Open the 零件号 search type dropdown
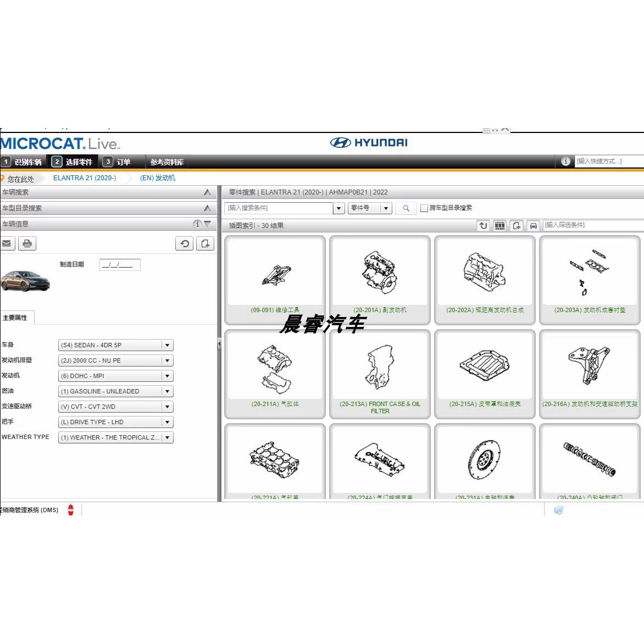This screenshot has height=644, width=644. click(370, 208)
